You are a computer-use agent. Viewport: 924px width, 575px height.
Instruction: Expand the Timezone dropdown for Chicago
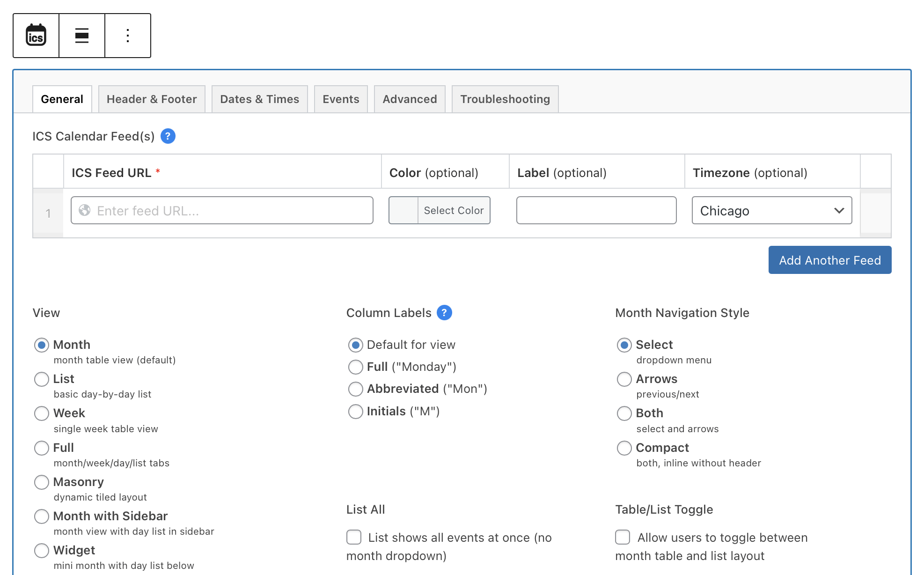click(772, 210)
